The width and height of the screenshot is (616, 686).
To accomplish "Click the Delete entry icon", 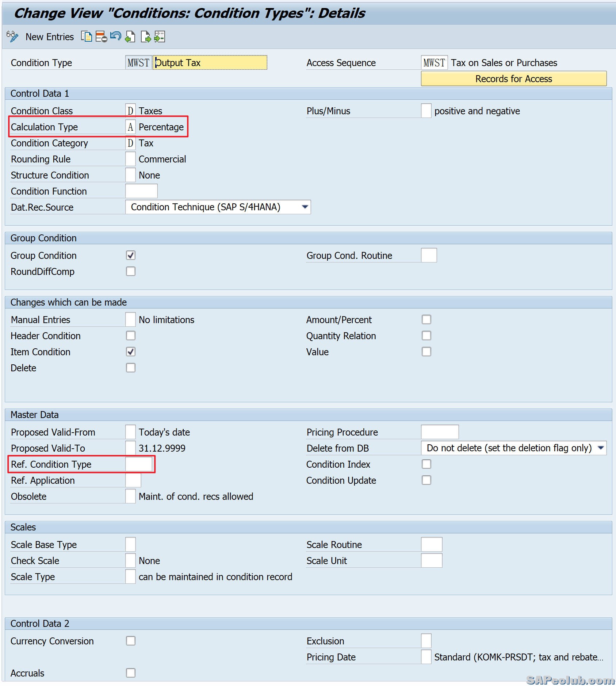I will (x=101, y=37).
